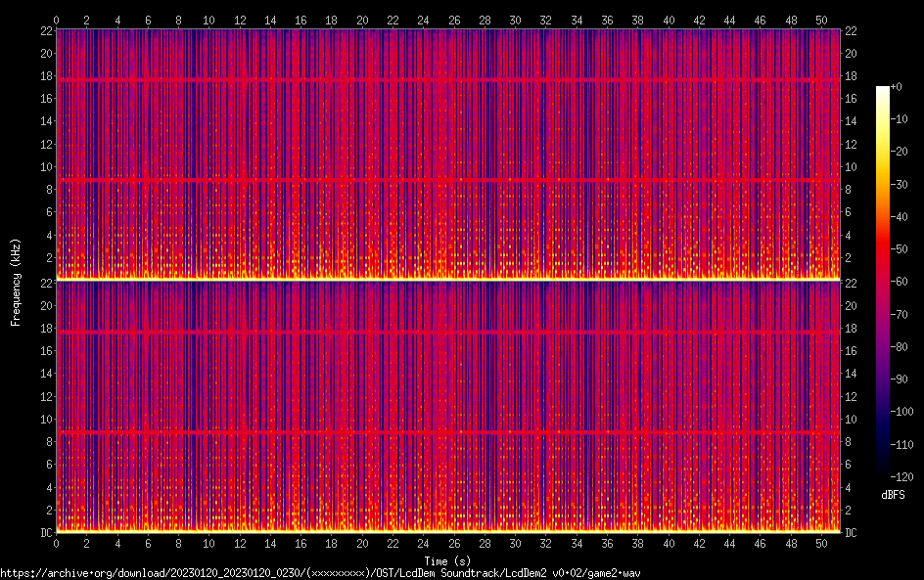Select the -60 value on the dBFS scale

click(902, 284)
